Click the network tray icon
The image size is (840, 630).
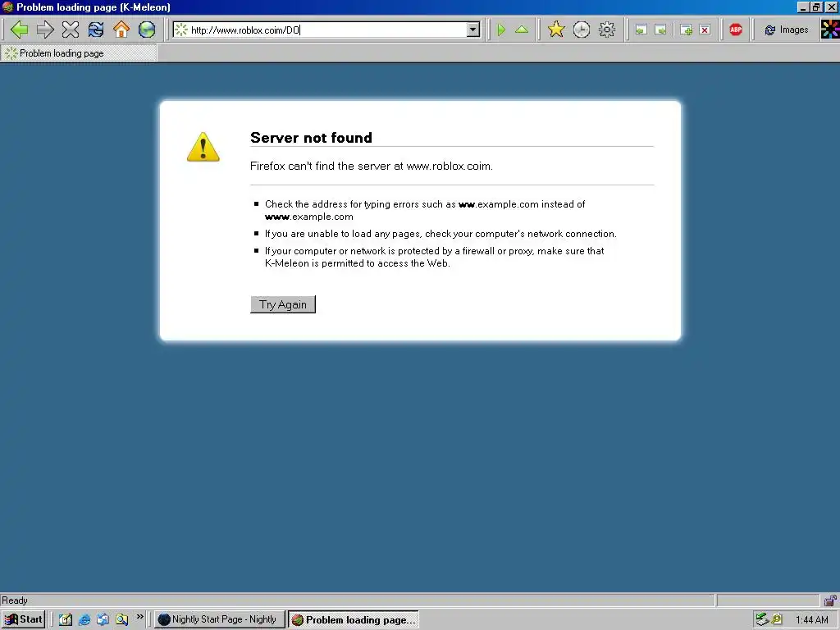761,620
